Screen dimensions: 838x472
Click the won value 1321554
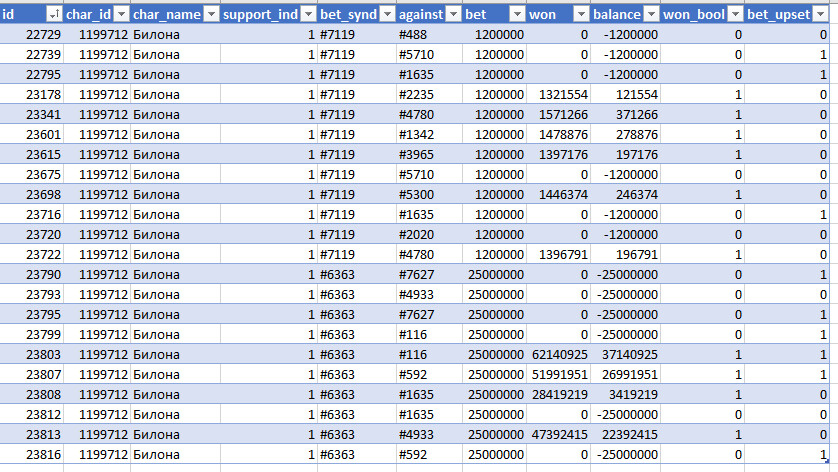coord(558,95)
